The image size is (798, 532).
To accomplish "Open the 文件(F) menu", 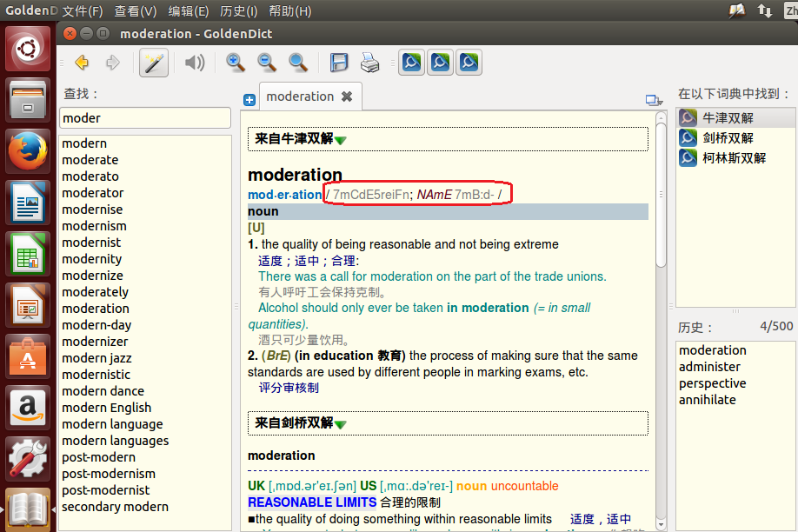I will pyautogui.click(x=82, y=10).
